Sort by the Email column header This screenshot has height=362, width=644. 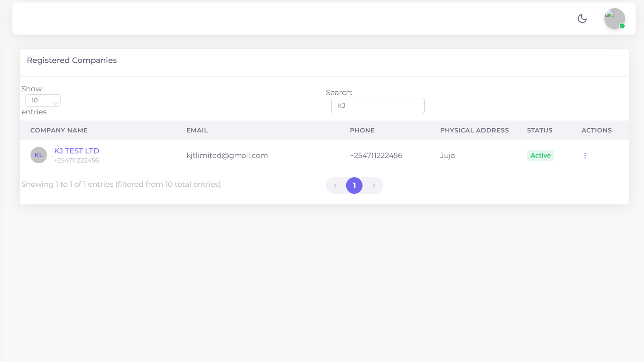(x=197, y=130)
